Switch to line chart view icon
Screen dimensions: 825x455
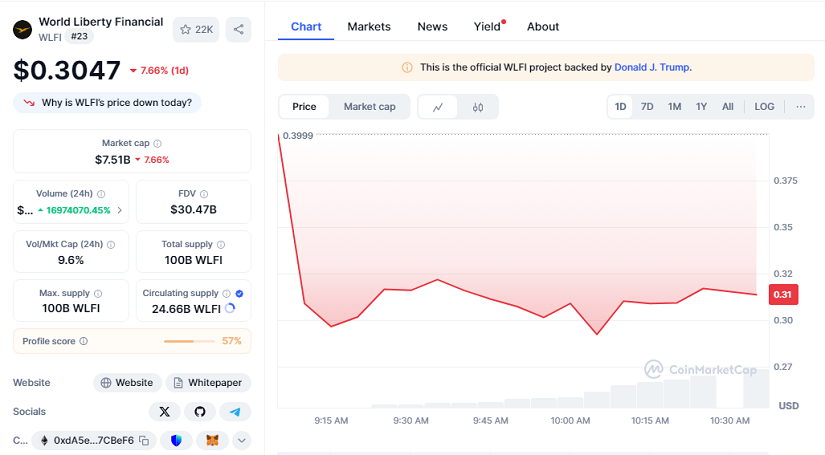click(x=438, y=107)
